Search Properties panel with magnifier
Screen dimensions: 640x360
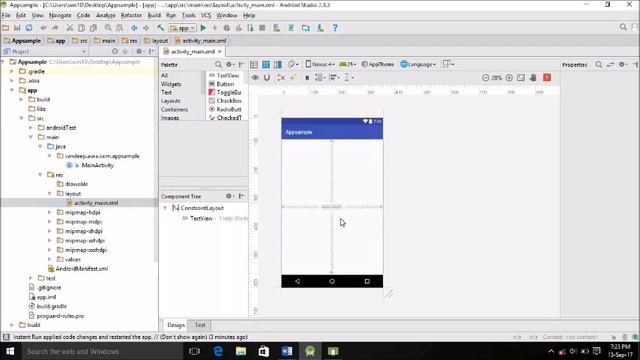[598, 64]
